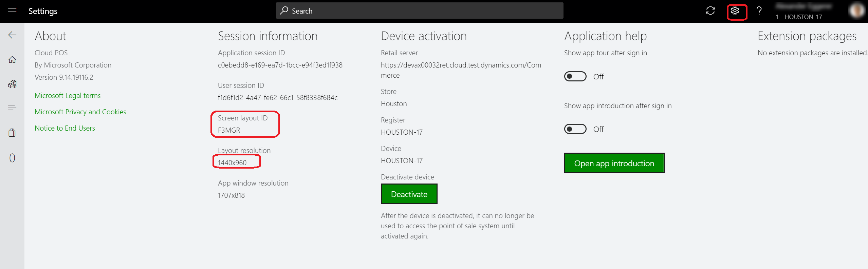Open settings gear icon in header
Image resolution: width=868 pixels, height=269 pixels.
point(735,11)
